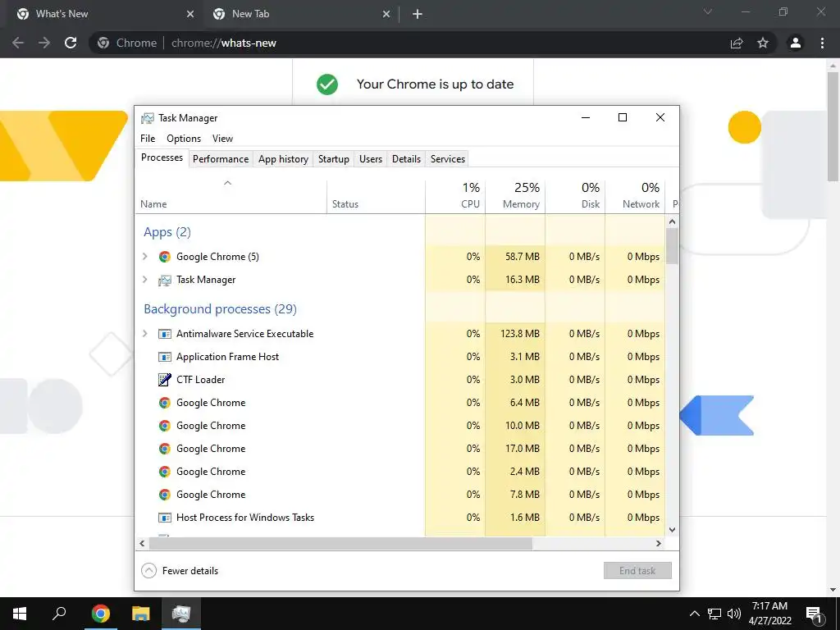This screenshot has width=840, height=630.
Task: Bookmark this page with star icon
Action: [763, 43]
